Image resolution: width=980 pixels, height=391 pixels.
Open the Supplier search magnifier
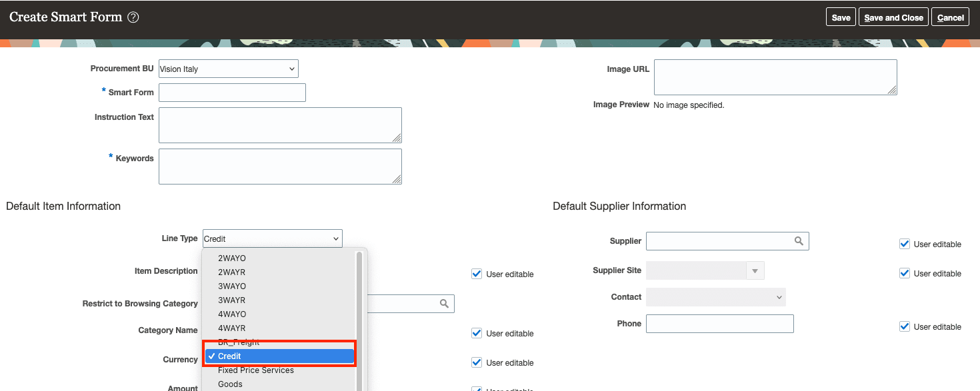[x=799, y=240]
